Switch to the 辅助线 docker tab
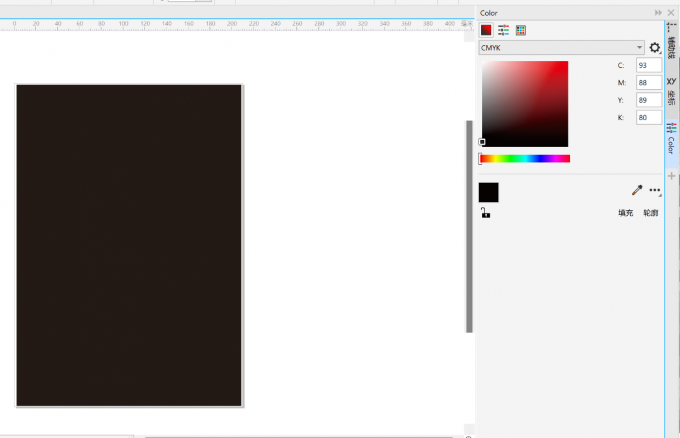Viewport: 680px width, 438px height. tap(671, 42)
